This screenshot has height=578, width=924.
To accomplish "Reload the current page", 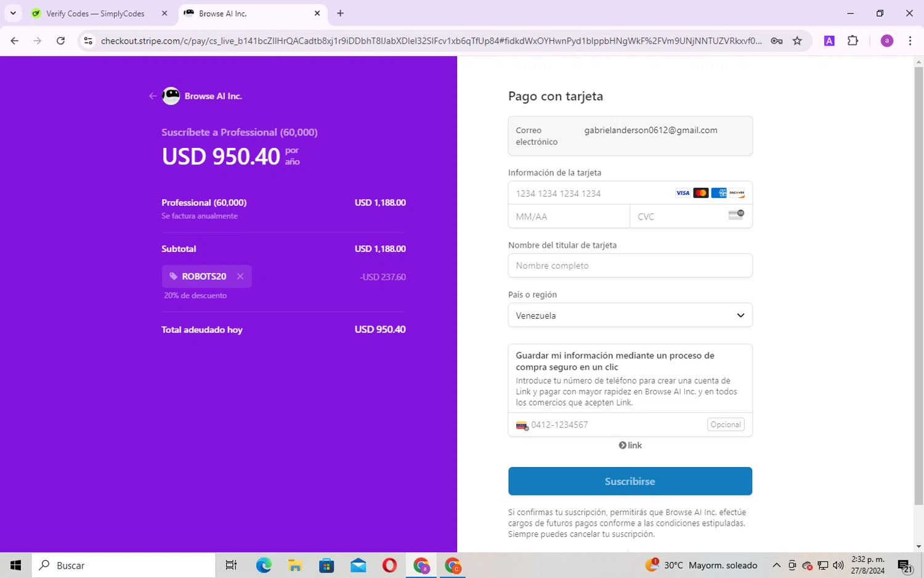I will [x=60, y=41].
